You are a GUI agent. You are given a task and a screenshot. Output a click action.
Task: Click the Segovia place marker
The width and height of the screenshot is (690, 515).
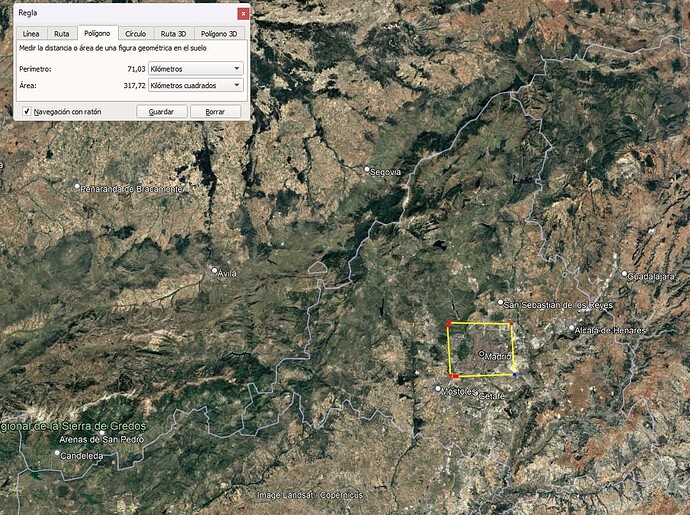click(368, 170)
